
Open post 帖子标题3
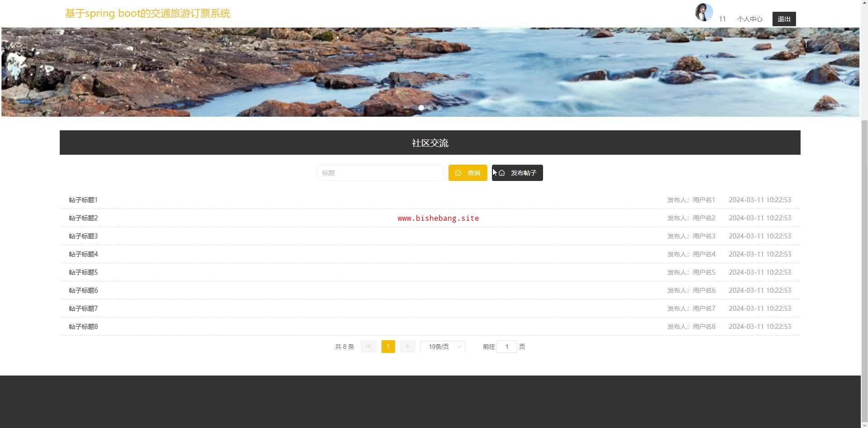(83, 236)
